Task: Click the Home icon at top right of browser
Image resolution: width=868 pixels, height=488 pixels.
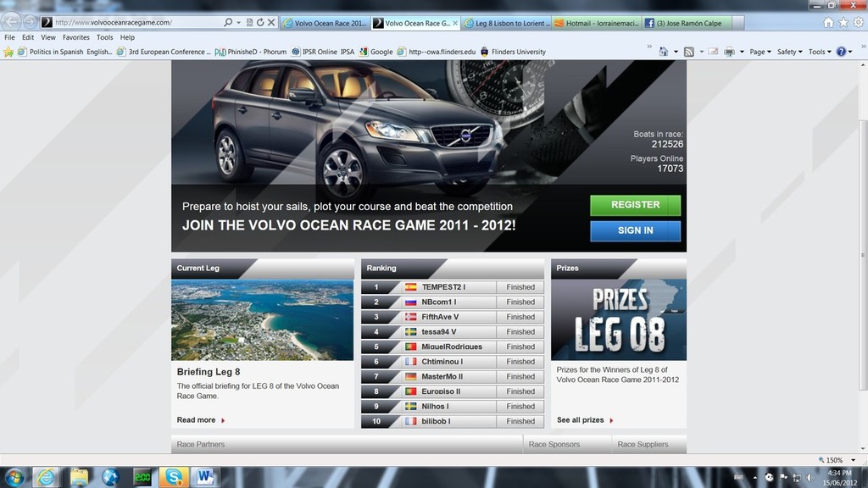Action: pos(828,23)
